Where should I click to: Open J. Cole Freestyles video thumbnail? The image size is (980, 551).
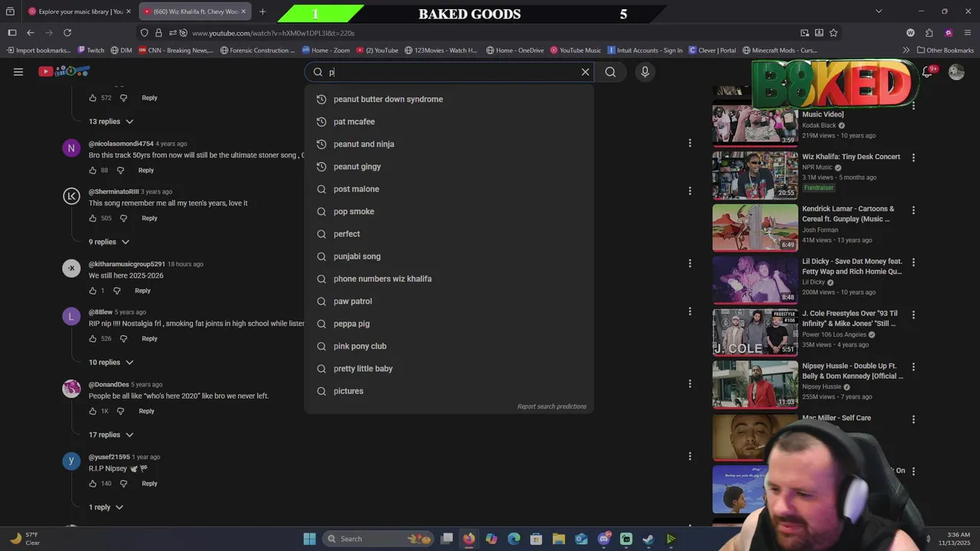pyautogui.click(x=755, y=332)
